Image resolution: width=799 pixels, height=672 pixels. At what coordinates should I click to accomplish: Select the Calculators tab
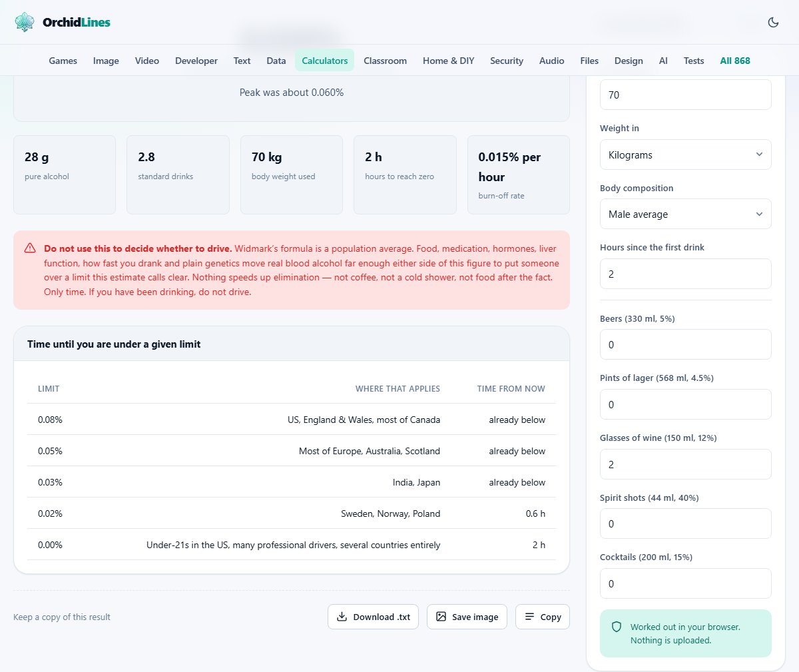[x=325, y=61]
